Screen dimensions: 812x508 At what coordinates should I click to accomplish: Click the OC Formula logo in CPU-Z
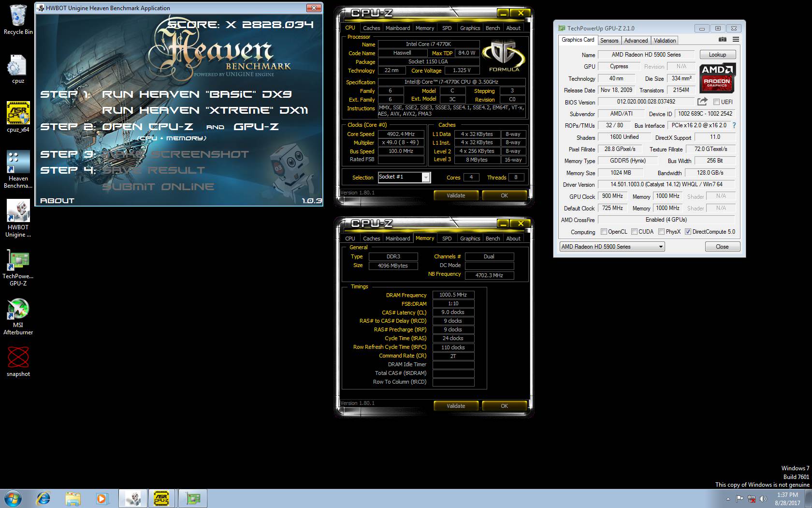click(x=504, y=57)
